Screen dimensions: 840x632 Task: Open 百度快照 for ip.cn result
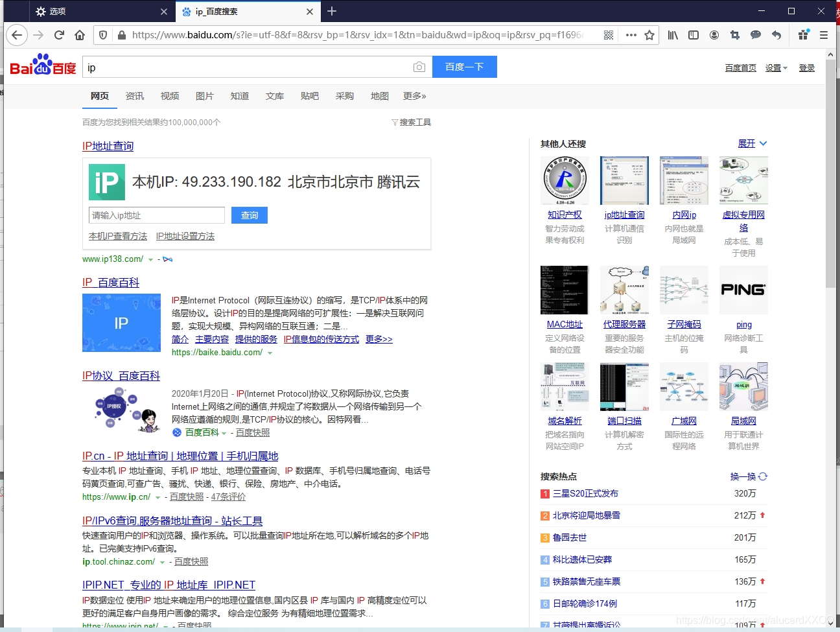[187, 497]
